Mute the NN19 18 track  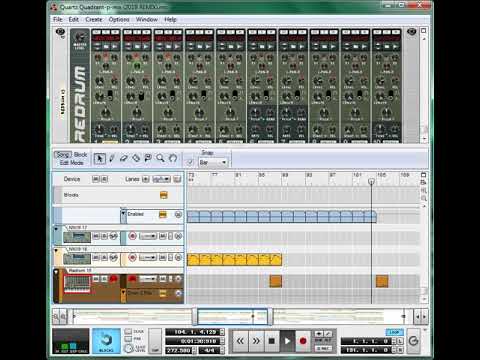pos(96,258)
